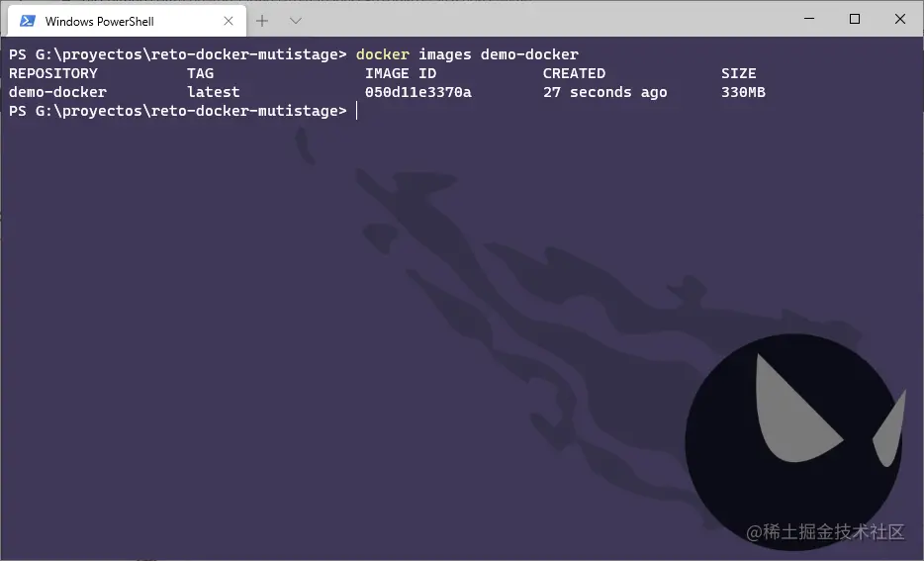
Task: Click the 27 seconds ago text
Action: (605, 92)
